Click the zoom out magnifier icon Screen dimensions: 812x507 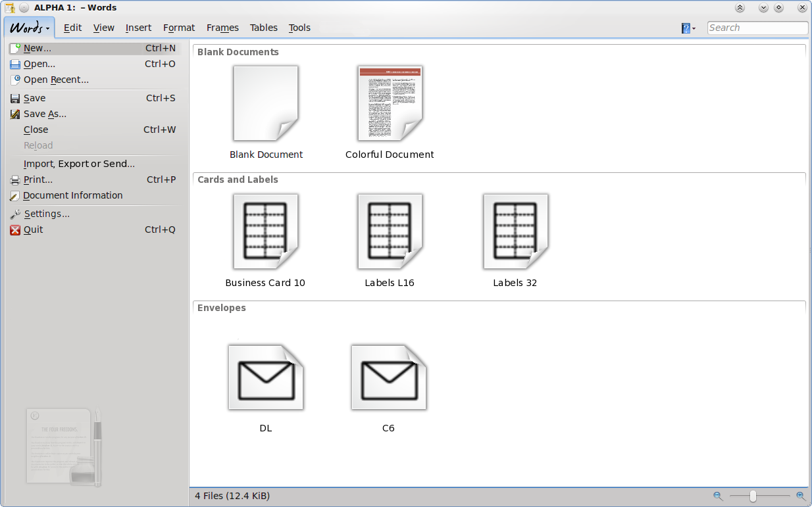click(x=718, y=496)
